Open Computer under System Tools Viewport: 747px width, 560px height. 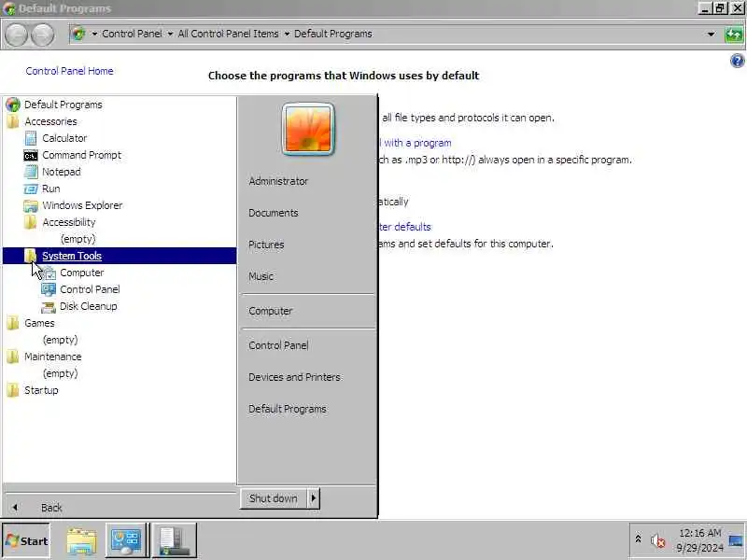point(81,273)
